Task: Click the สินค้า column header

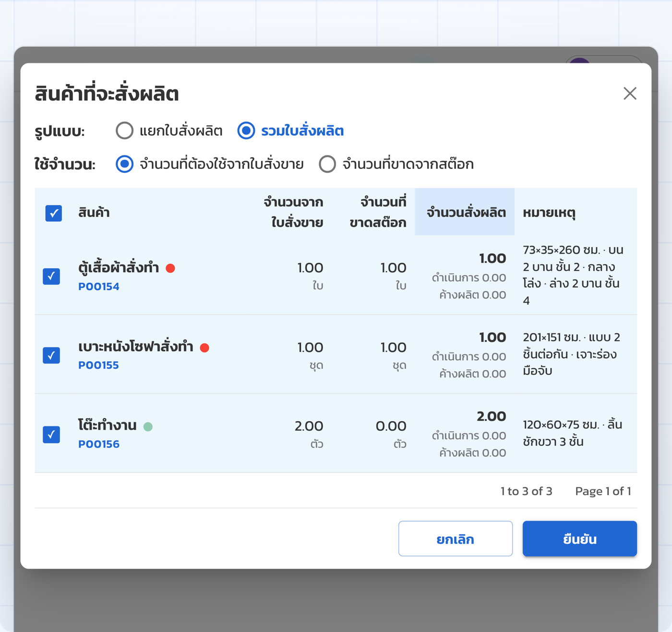Action: [x=94, y=213]
